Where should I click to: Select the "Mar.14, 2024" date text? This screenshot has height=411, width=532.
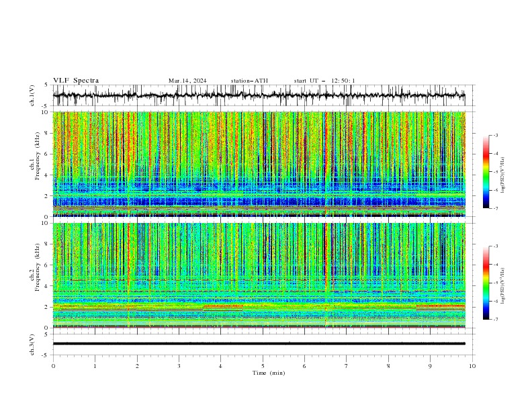coord(187,81)
